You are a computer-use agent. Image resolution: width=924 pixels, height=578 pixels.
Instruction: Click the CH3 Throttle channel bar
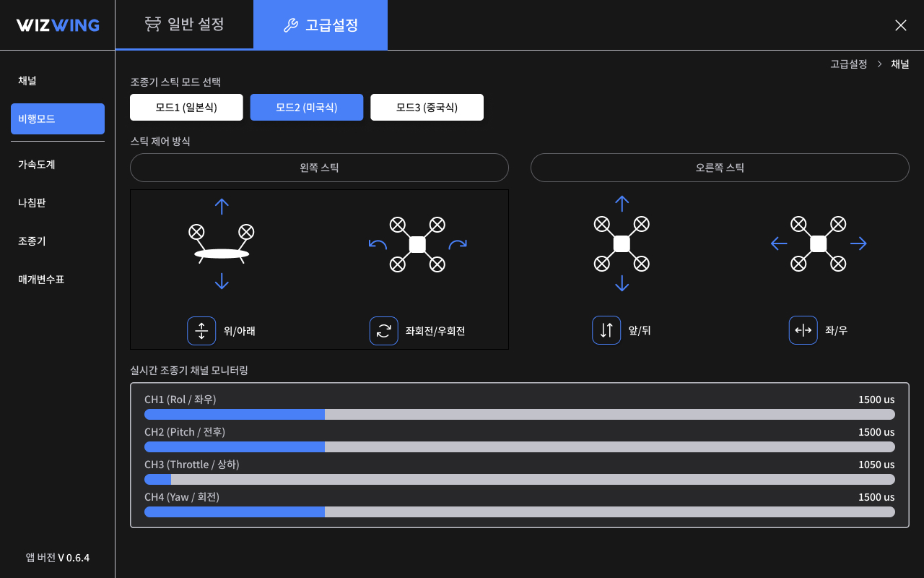coord(520,480)
